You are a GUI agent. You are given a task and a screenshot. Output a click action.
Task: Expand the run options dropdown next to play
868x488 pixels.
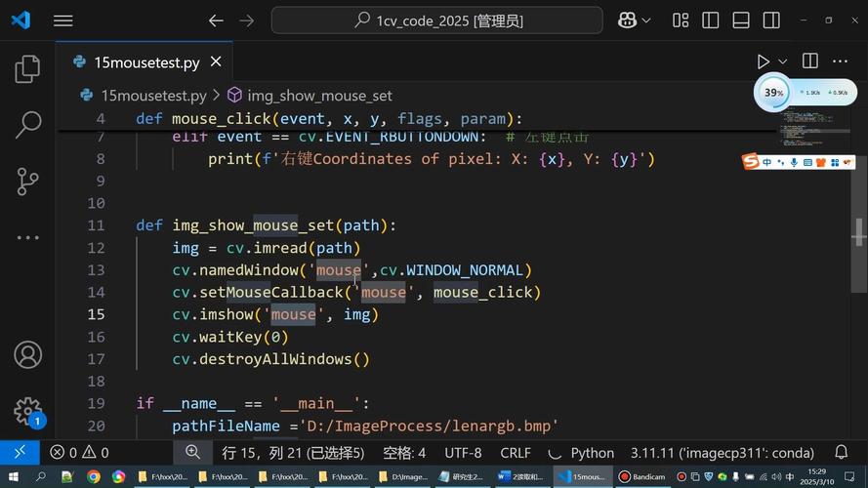[x=782, y=61]
